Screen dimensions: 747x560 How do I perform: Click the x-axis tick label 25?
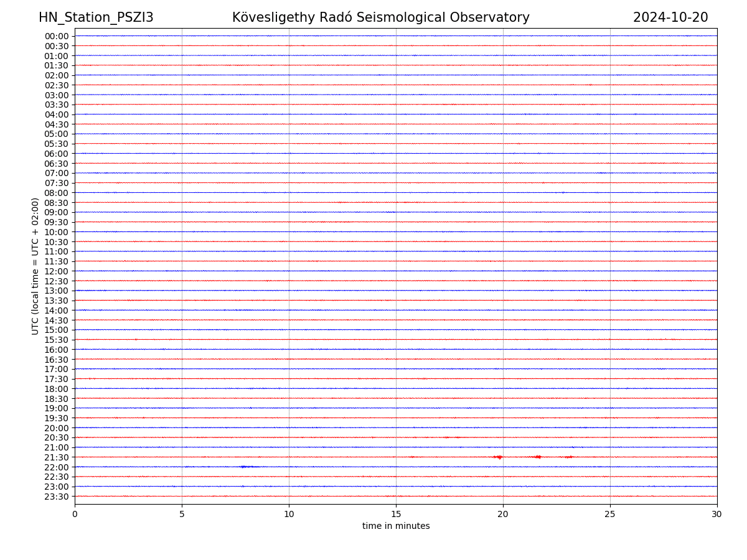coord(610,515)
